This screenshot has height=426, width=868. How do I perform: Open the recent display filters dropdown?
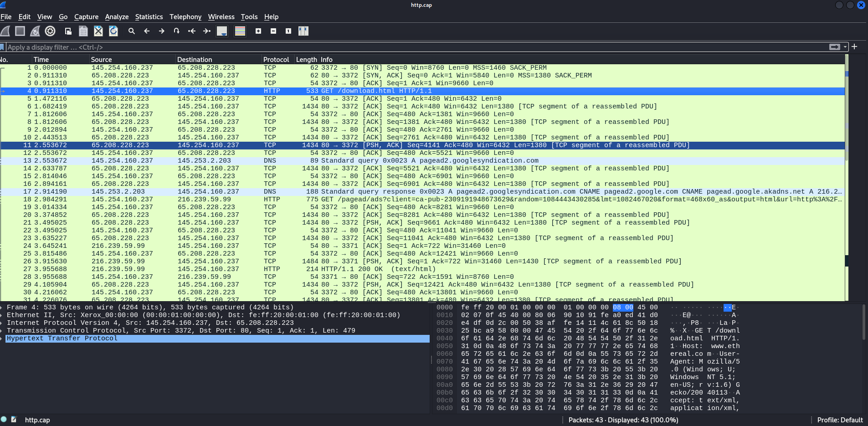click(x=846, y=47)
